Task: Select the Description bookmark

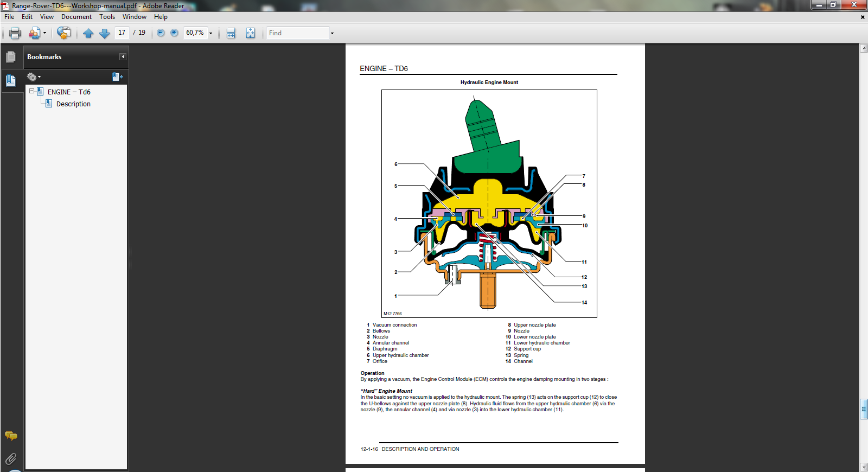Action: coord(73,104)
